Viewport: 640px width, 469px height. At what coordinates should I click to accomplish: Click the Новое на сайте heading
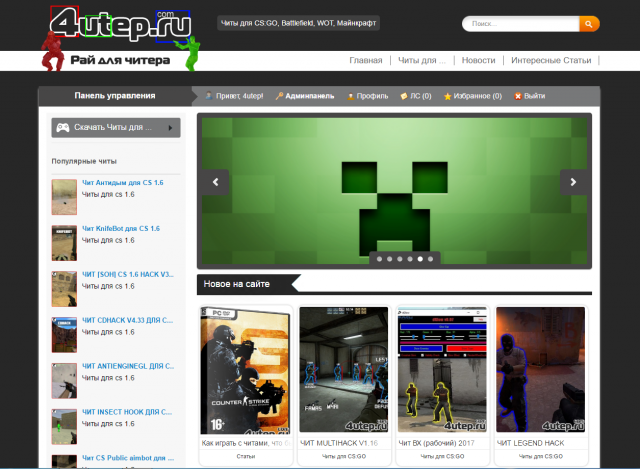point(237,284)
